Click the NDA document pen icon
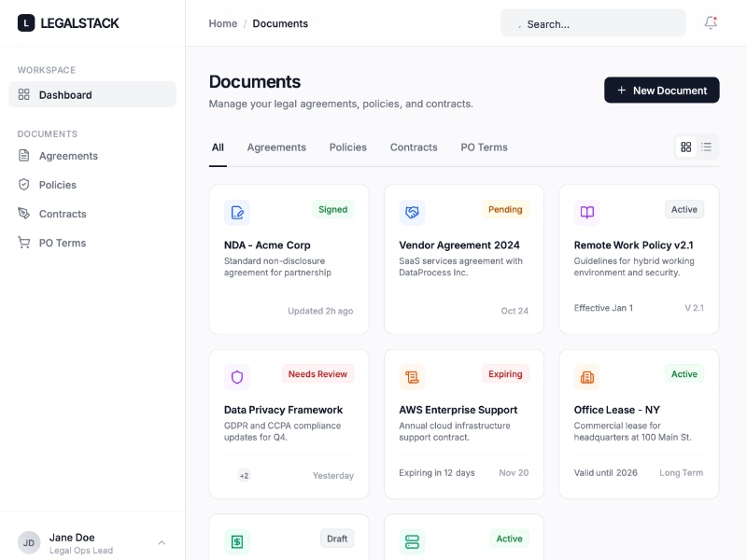747x560 pixels. pos(237,213)
